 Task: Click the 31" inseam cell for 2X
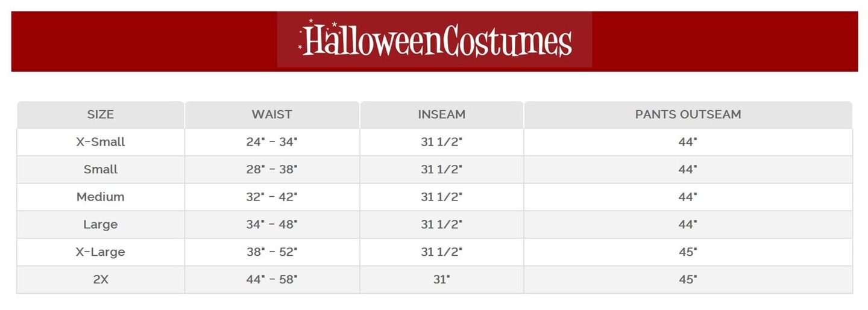point(441,280)
